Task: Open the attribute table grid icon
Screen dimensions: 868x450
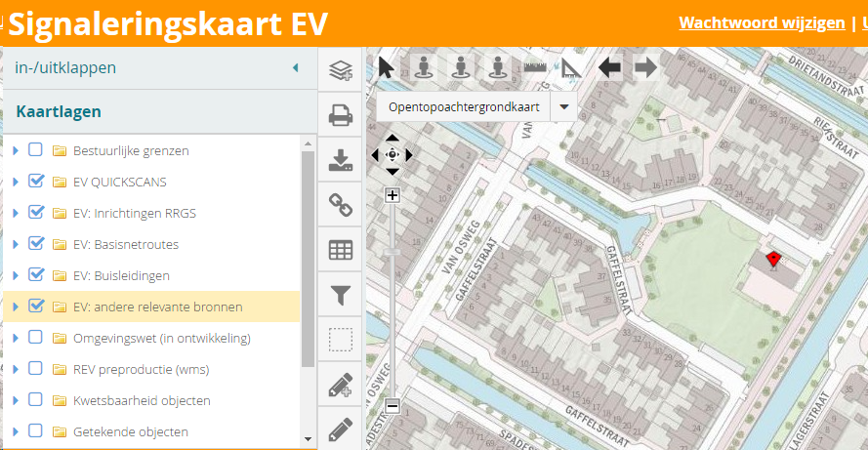Action: coord(340,250)
